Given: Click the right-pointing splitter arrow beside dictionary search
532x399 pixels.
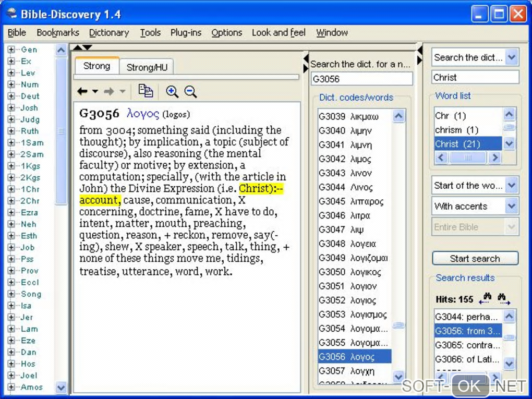Looking at the screenshot, I should [305, 68].
